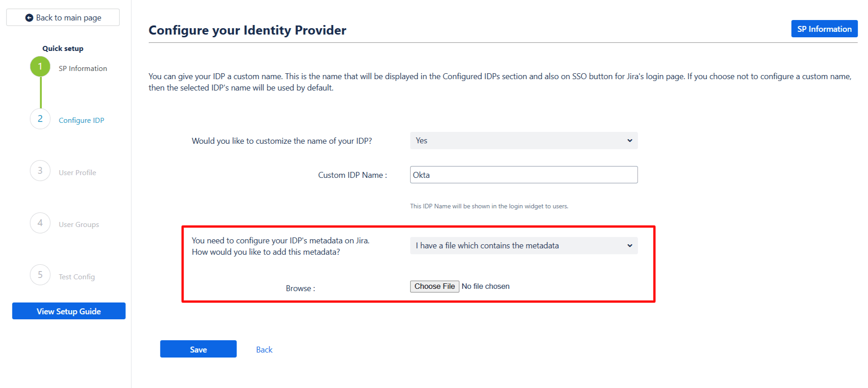Screen dimensions: 868x388
Task: Click the back arrow icon in Back to main page
Action: tap(29, 18)
